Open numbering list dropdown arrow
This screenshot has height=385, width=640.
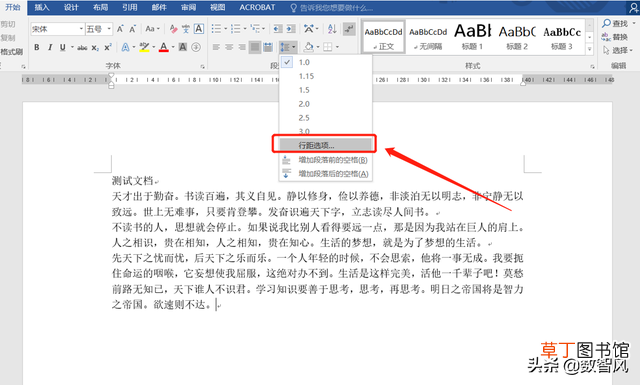pyautogui.click(x=244, y=29)
